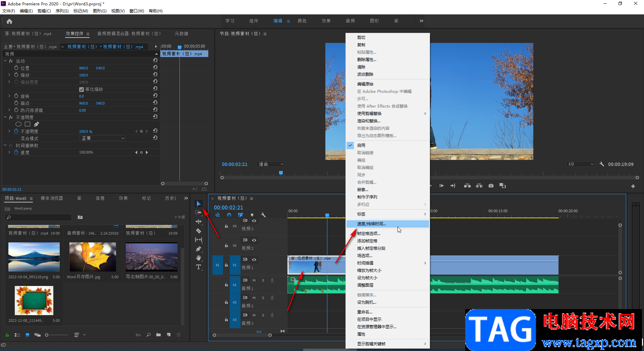Open the File menu

(9, 11)
